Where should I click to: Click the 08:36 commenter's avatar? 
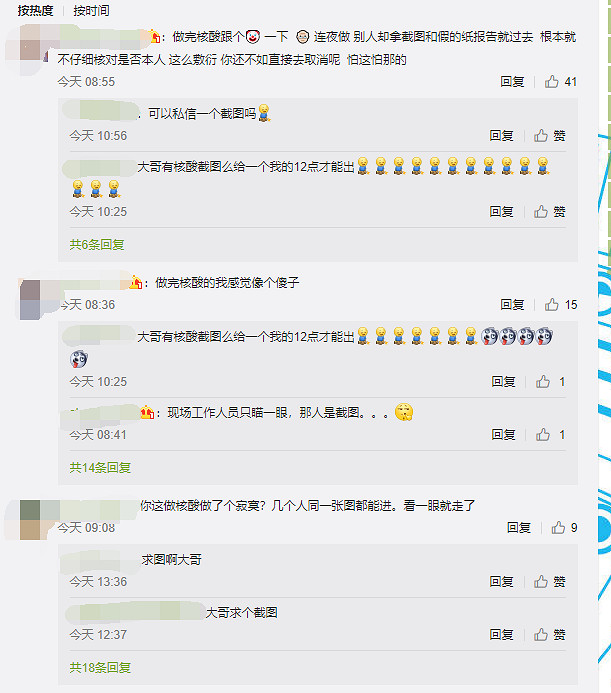(30, 300)
